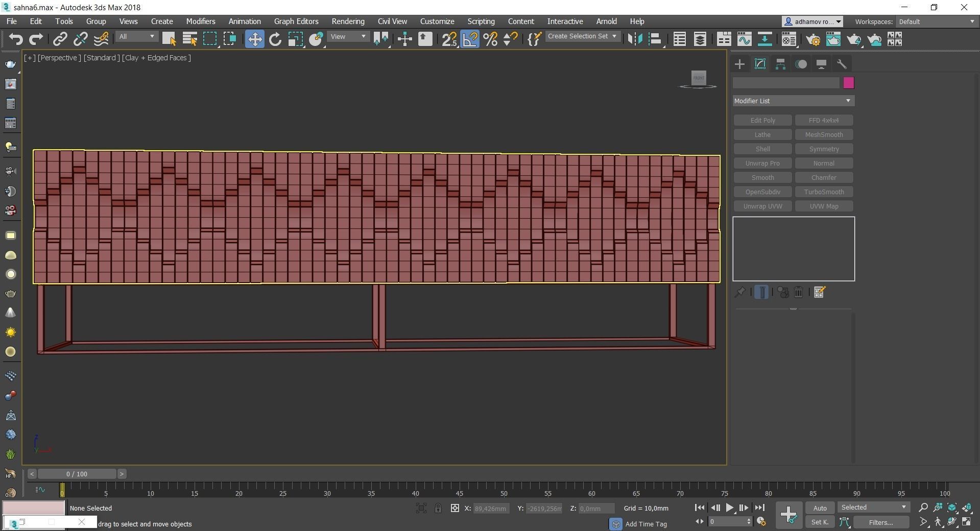Open the File menu

[11, 21]
